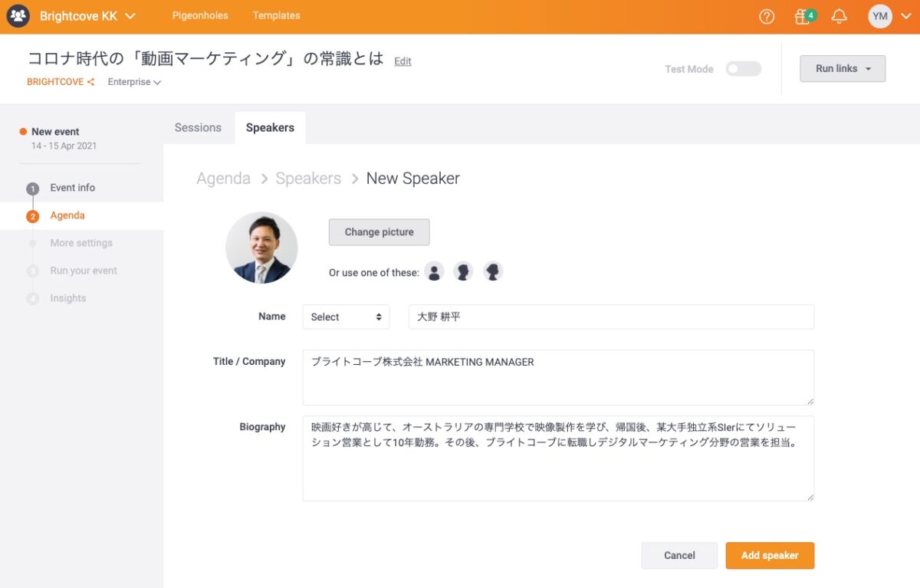Open the YM user account menu
Screen dimensions: 920x588
[889, 16]
